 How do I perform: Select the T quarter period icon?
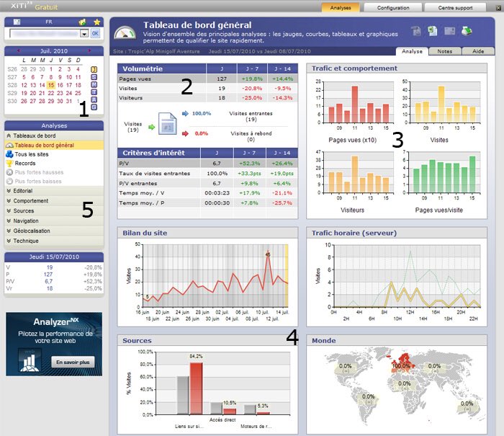(94, 92)
